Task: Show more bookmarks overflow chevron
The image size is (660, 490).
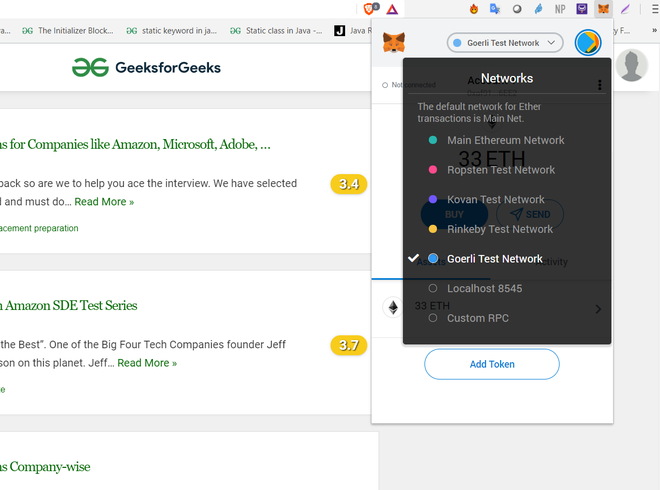Action: pos(654,30)
